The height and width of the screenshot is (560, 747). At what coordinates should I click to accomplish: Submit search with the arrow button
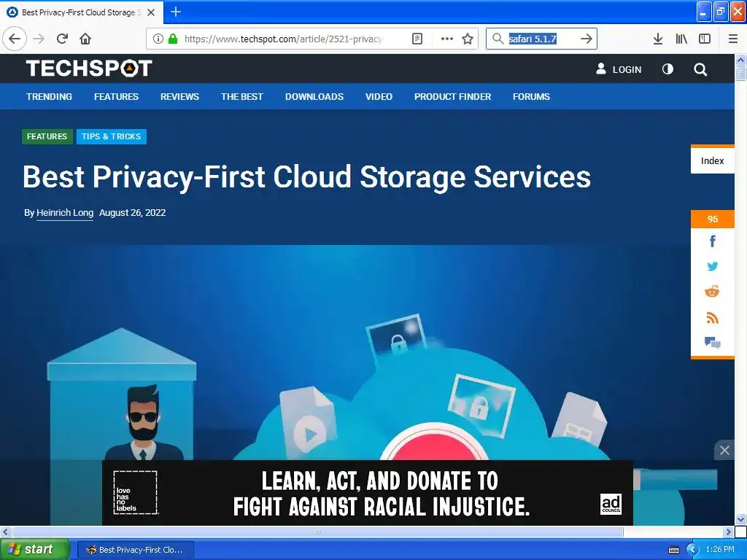click(x=586, y=39)
